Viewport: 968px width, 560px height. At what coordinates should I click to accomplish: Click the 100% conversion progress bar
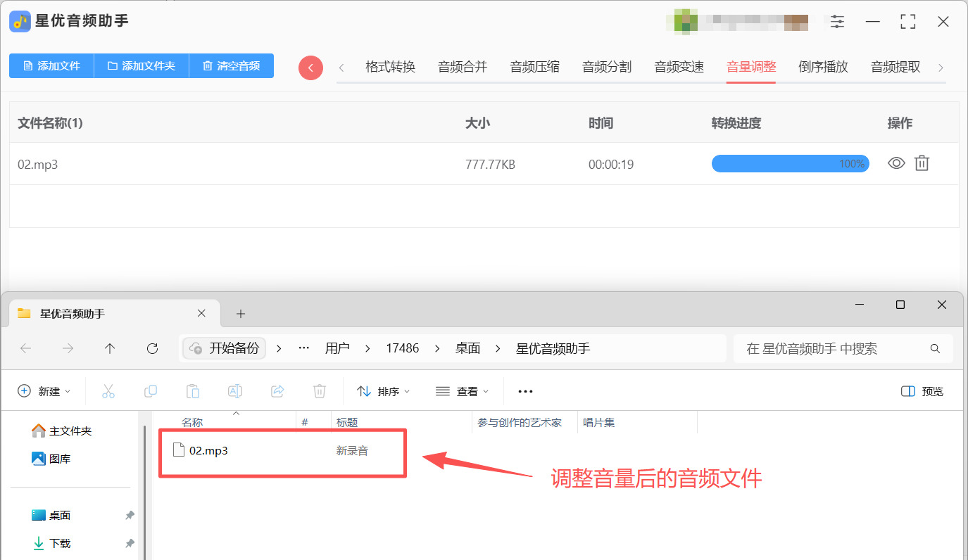[x=791, y=164]
